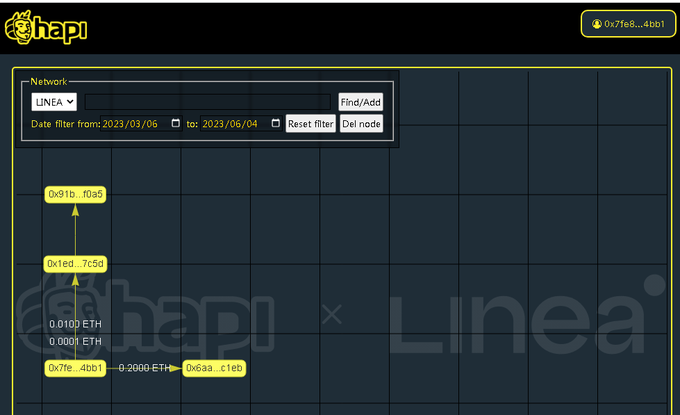The image size is (680, 415).
Task: Focus the address search input field
Action: pos(207,102)
